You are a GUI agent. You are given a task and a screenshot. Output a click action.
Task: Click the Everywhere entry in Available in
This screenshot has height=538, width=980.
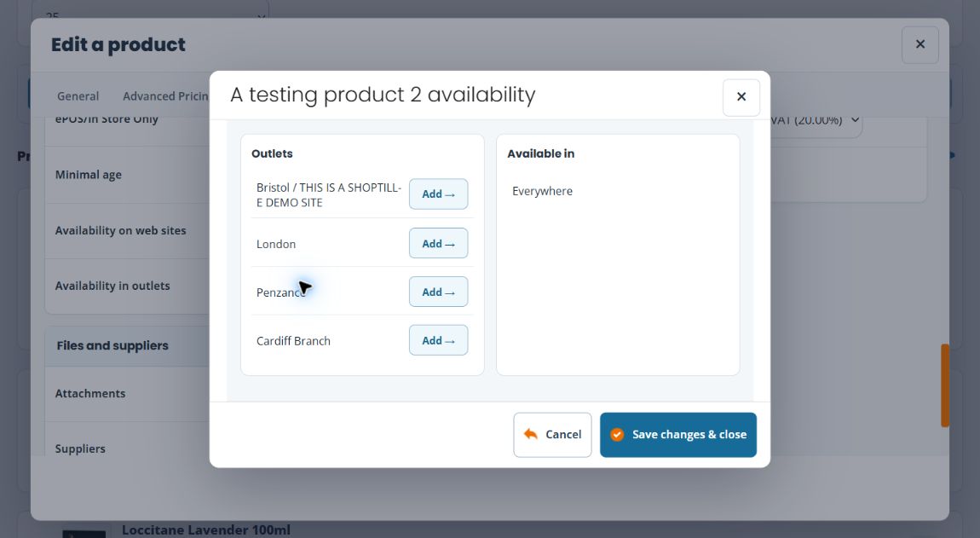[x=543, y=192]
